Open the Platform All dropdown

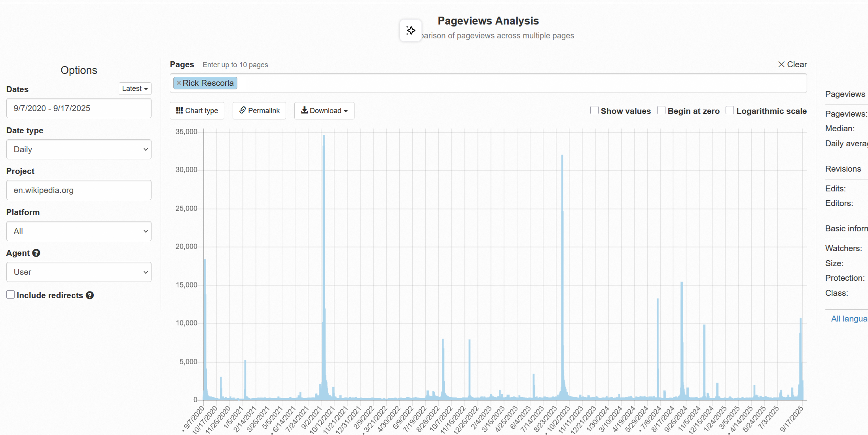(79, 231)
